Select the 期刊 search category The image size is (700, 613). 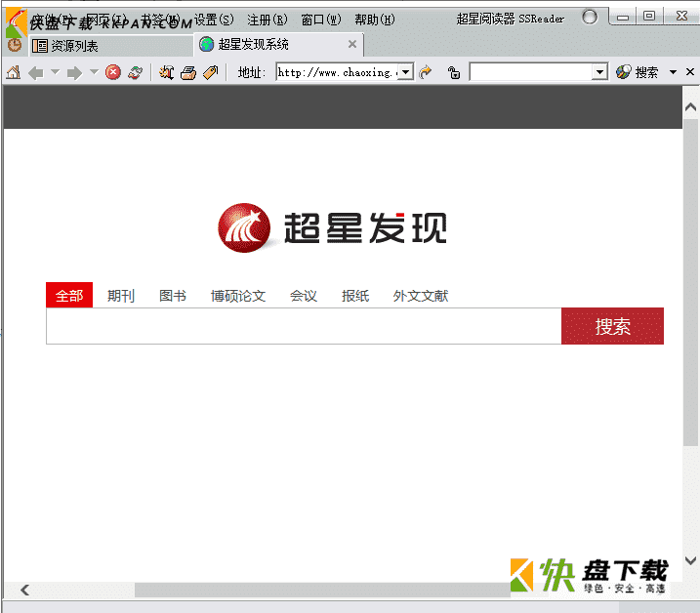click(x=121, y=296)
